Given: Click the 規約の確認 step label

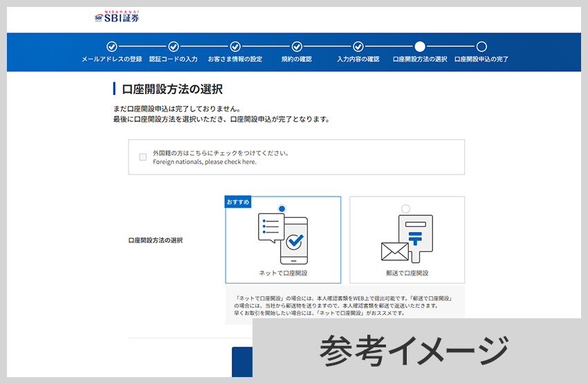Looking at the screenshot, I should (297, 60).
